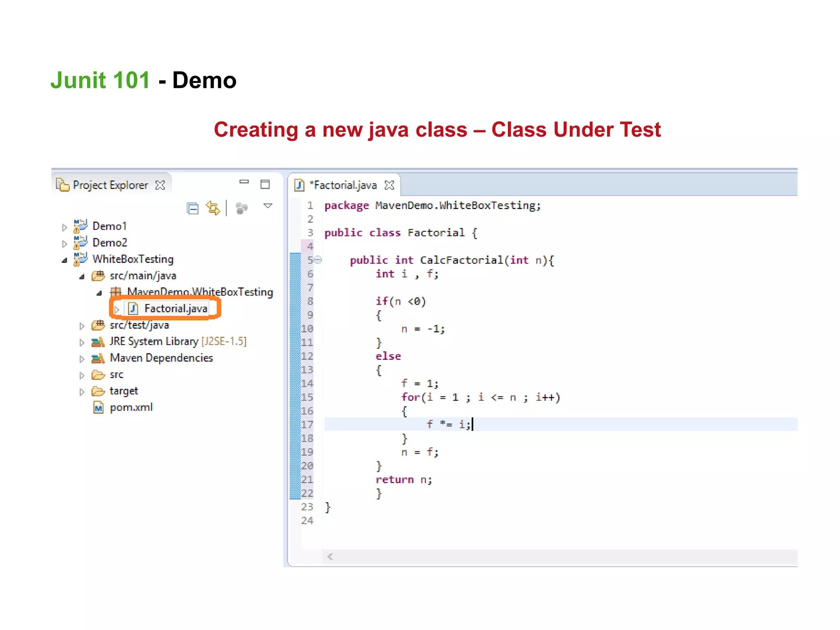Expand the target folder node
840x630 pixels.
[82, 392]
